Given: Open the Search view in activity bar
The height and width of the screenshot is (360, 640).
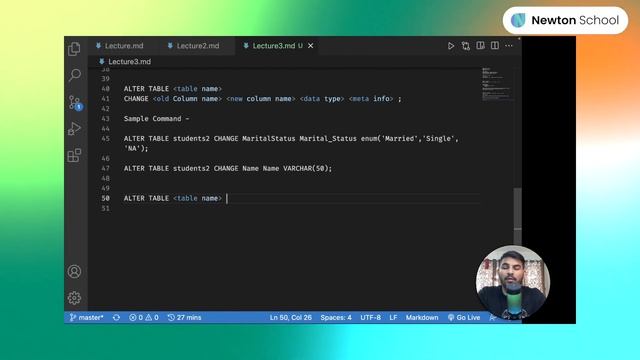Looking at the screenshot, I should pos(74,75).
